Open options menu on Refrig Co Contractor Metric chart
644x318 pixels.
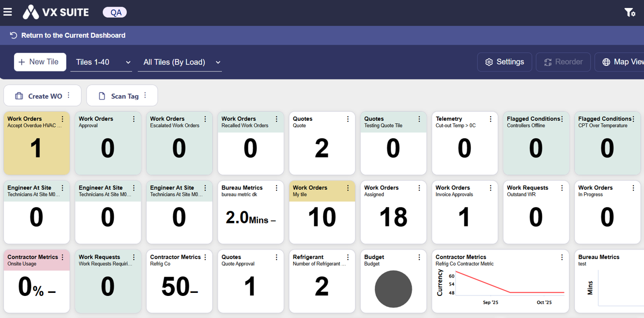click(x=562, y=257)
